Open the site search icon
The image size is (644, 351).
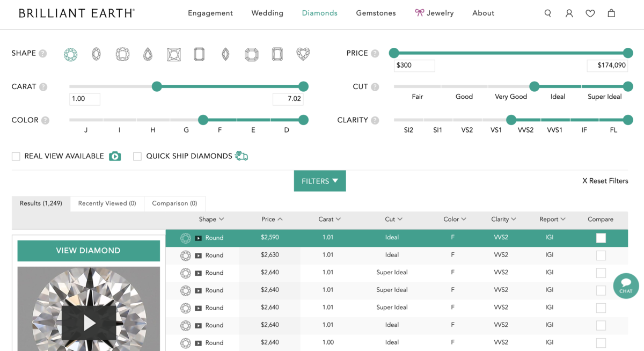tap(548, 13)
